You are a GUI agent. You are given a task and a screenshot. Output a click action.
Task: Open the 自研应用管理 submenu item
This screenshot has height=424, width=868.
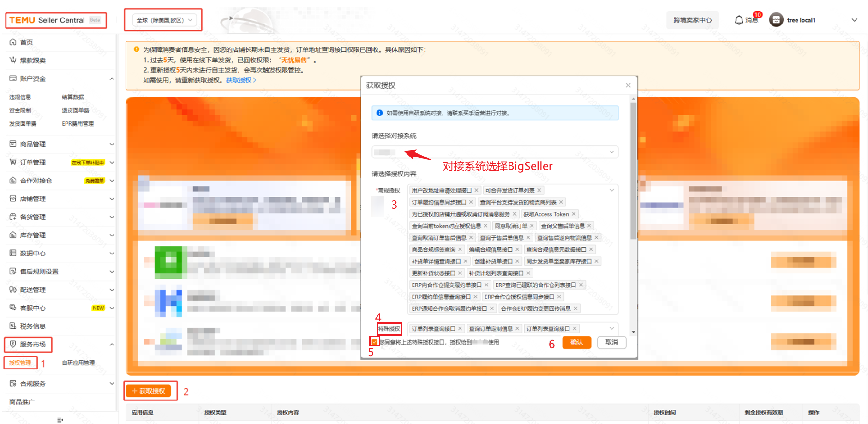point(78,363)
